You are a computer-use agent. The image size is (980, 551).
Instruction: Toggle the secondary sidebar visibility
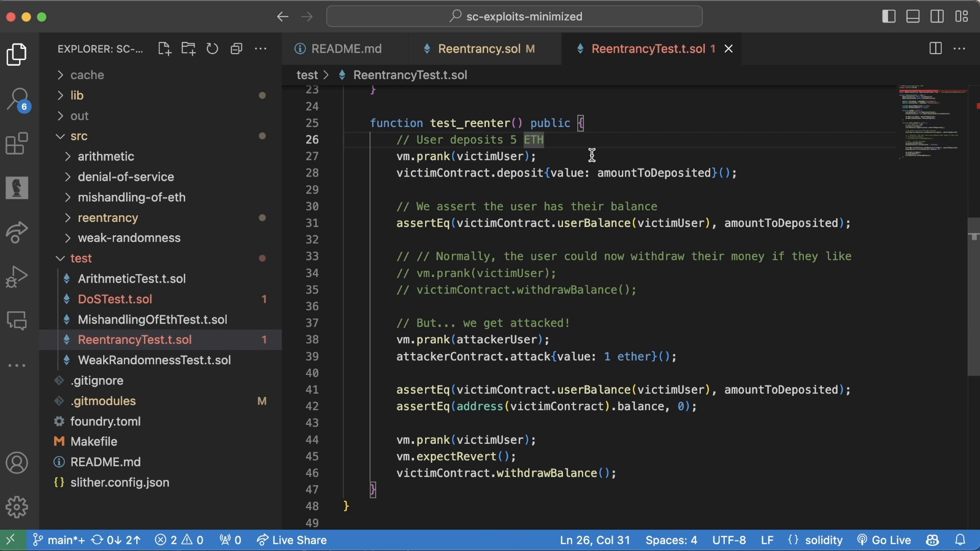937,16
